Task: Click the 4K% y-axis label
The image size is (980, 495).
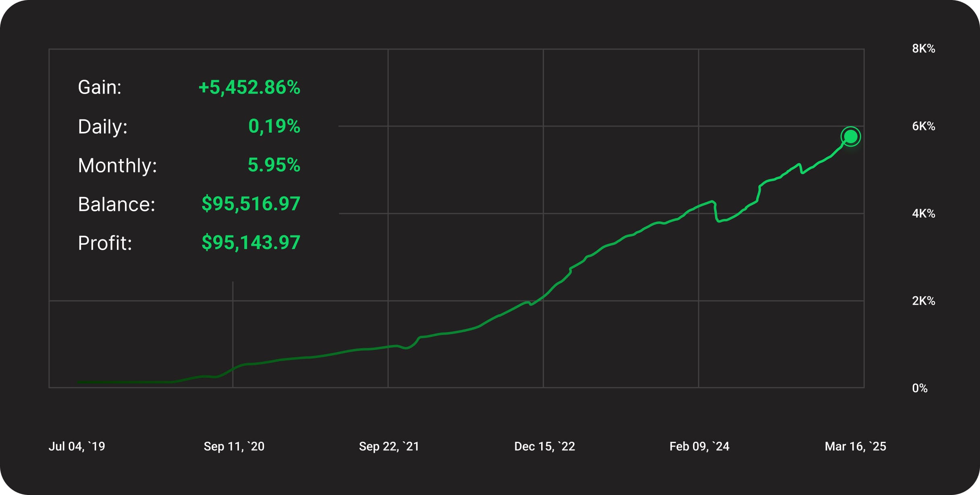Action: pyautogui.click(x=923, y=213)
